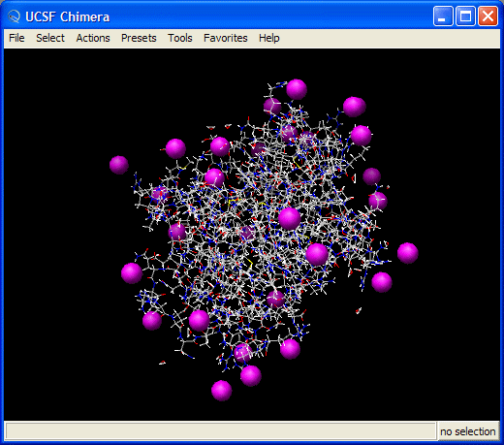The height and width of the screenshot is (445, 504).
Task: Click the 'no selection' status button
Action: click(468, 431)
